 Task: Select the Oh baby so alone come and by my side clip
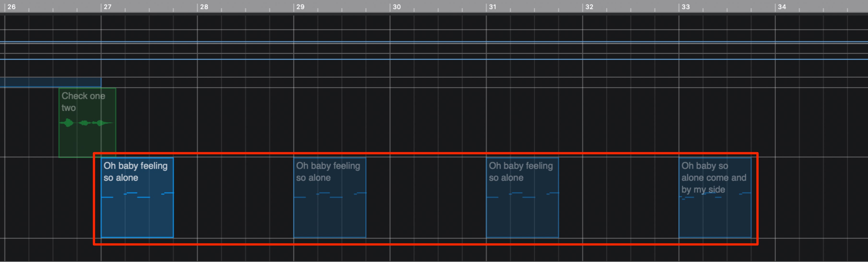(x=715, y=197)
